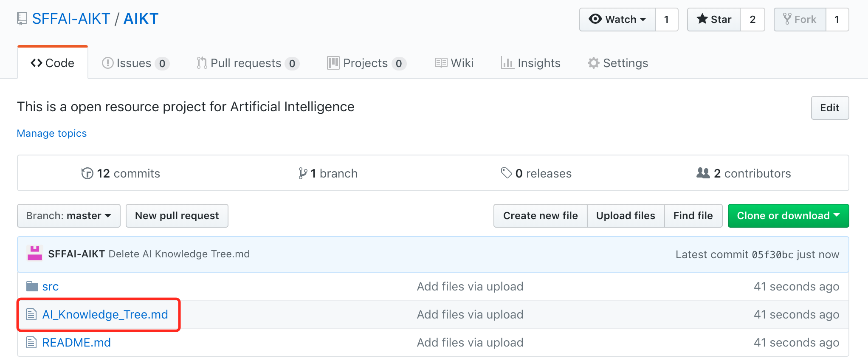868x361 pixels.
Task: Click the README.md file icon
Action: (x=31, y=342)
